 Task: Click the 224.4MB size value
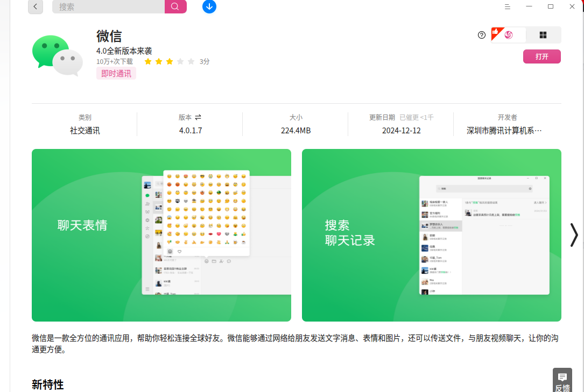pos(295,131)
